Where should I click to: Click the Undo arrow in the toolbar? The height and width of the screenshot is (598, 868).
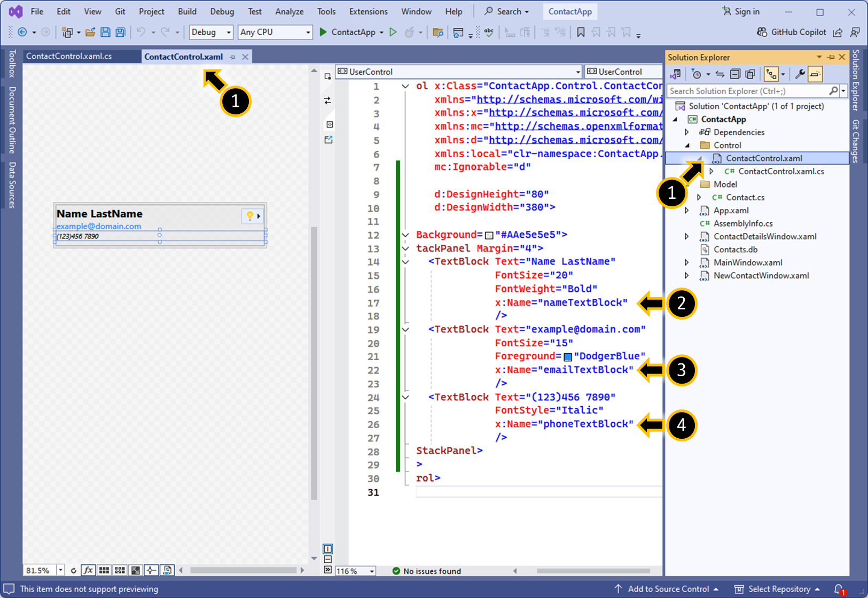[141, 32]
